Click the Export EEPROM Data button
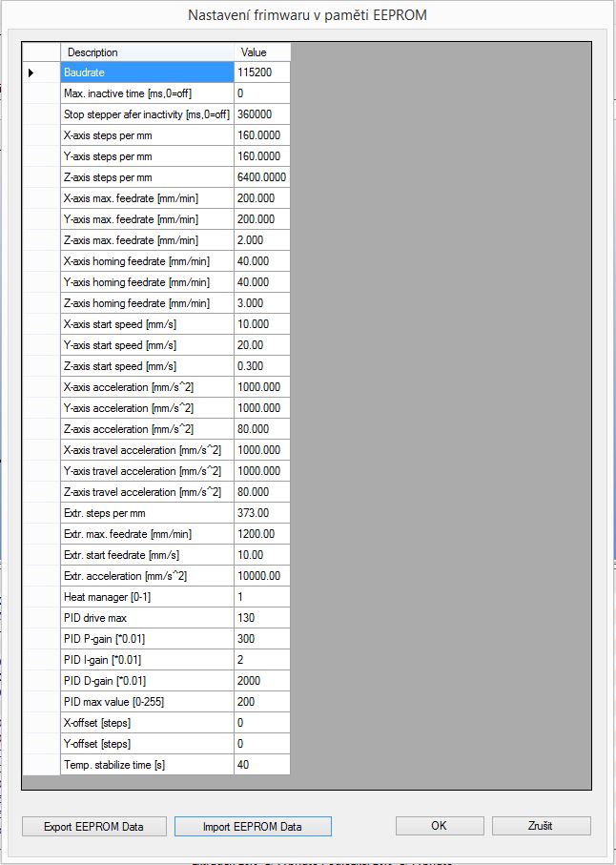 (93, 826)
